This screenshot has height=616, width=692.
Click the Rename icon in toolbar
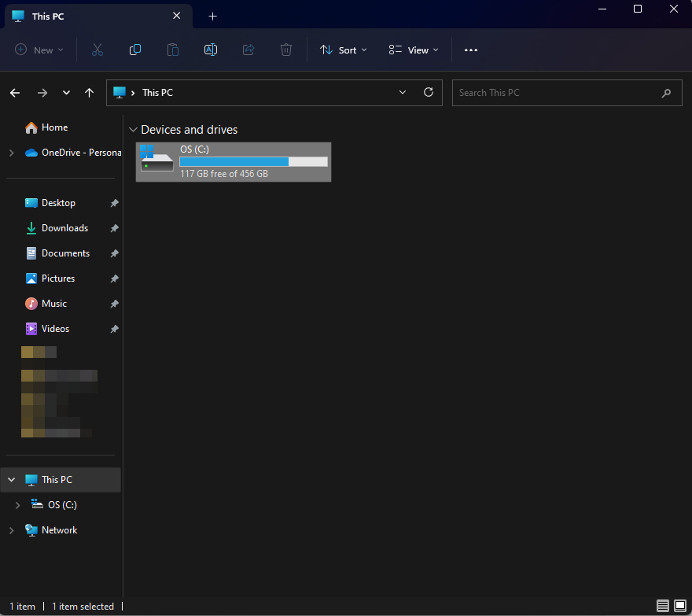coord(211,50)
